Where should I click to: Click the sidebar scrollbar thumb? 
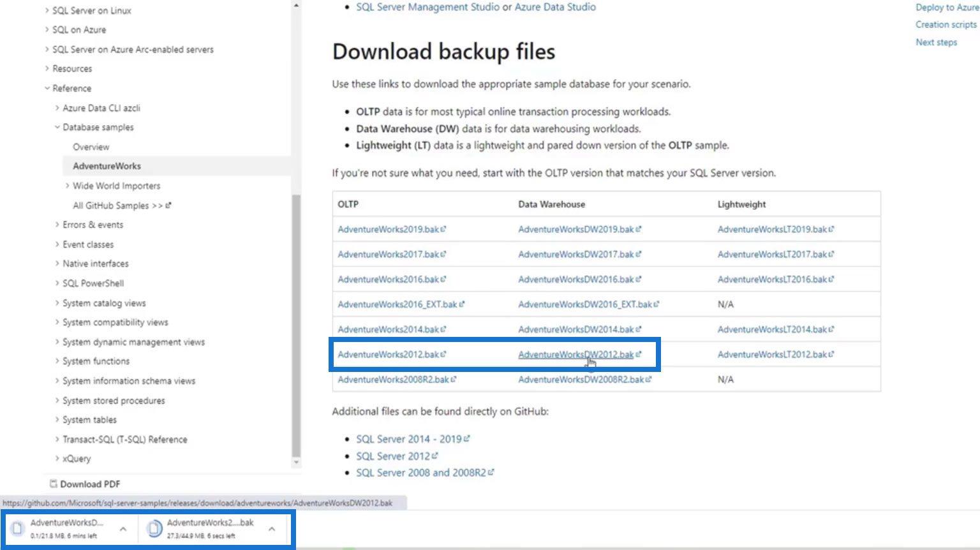(296, 324)
